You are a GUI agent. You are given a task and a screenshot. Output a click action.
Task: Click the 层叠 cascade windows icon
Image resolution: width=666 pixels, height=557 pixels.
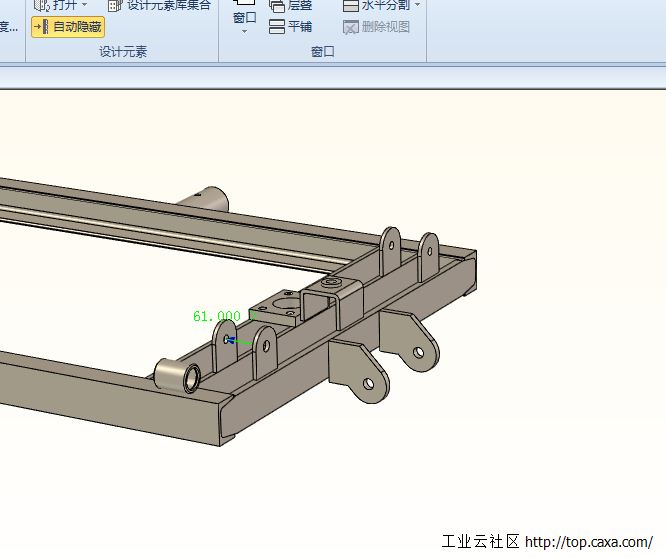[277, 6]
